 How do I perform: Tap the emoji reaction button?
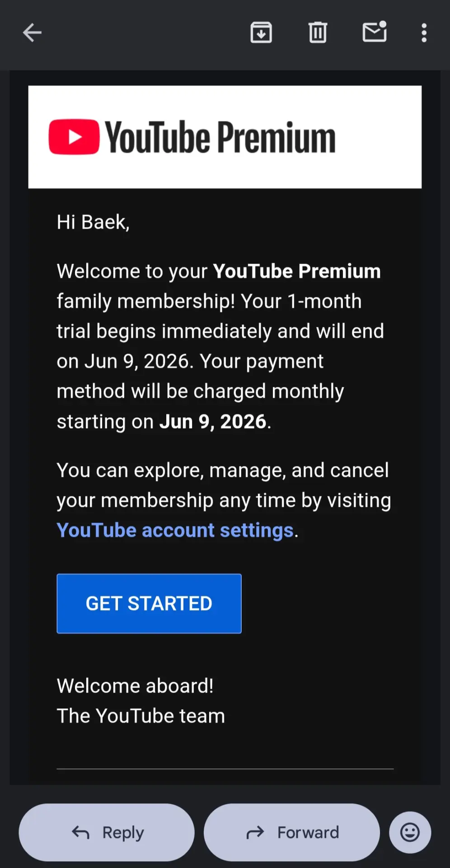coord(410,832)
